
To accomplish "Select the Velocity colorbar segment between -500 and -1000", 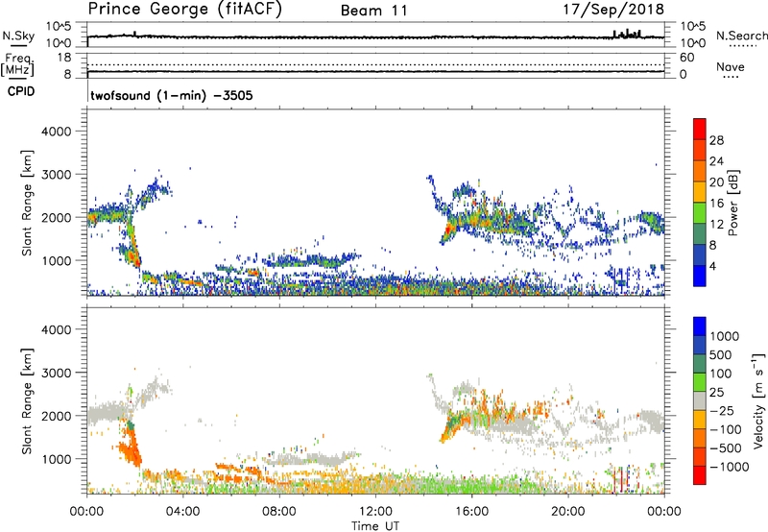I will click(x=700, y=456).
